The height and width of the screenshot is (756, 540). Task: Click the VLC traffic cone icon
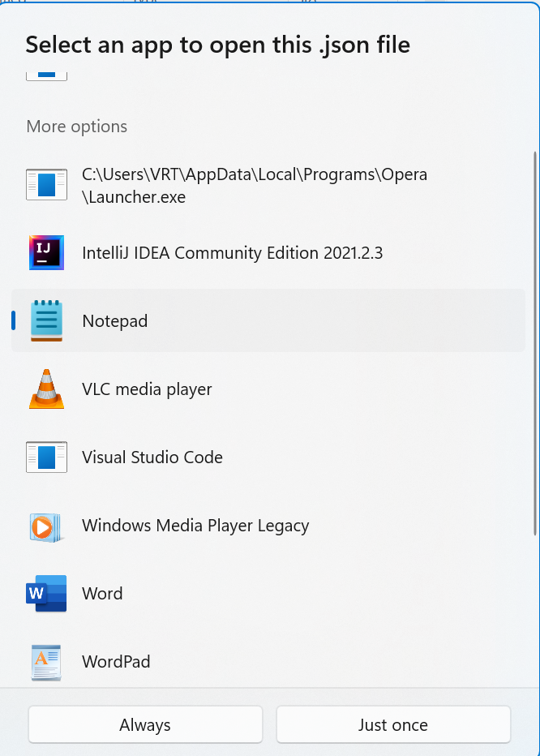click(x=46, y=389)
